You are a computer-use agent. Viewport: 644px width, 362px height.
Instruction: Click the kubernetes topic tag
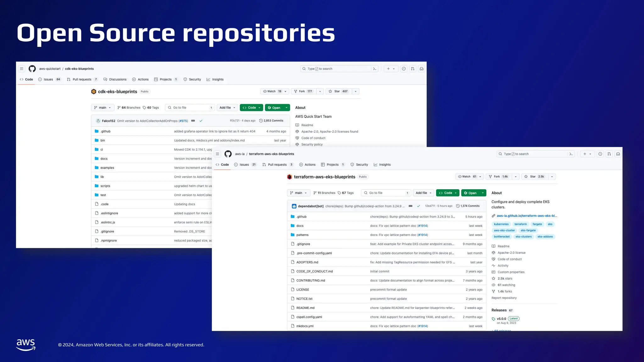[501, 224]
